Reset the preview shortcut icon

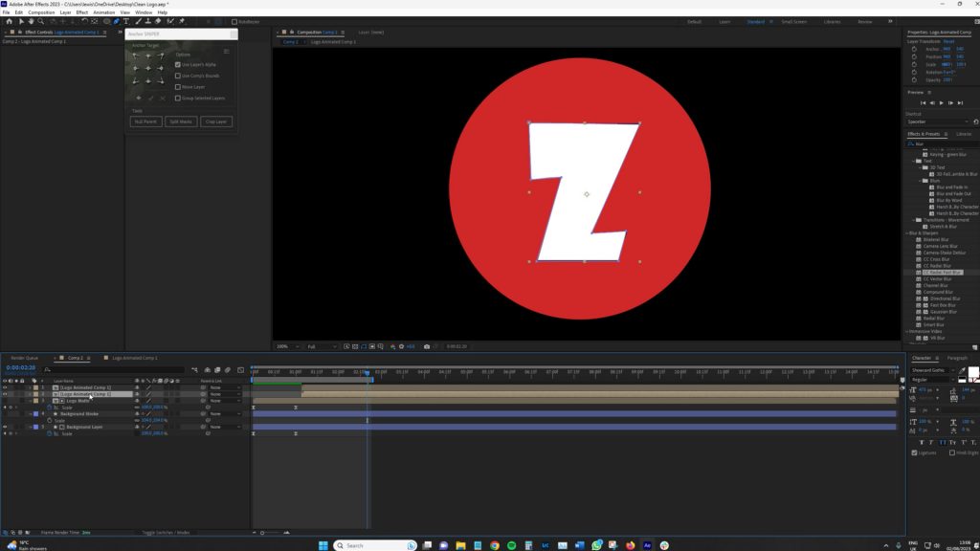coord(975,121)
